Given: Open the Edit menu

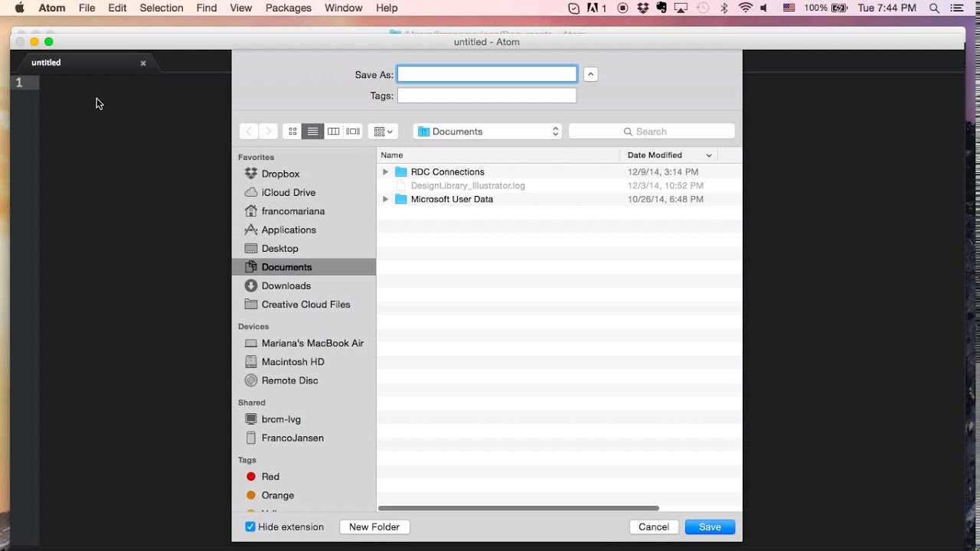Looking at the screenshot, I should click(x=117, y=8).
